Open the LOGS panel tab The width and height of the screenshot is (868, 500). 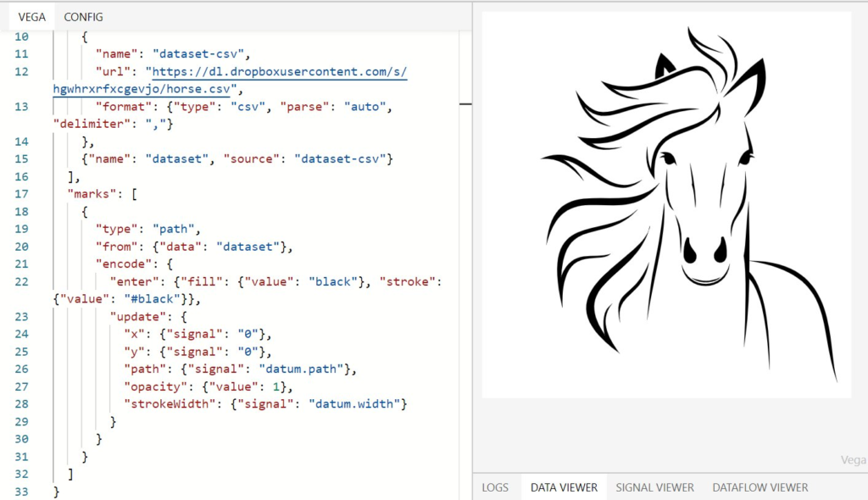tap(495, 487)
